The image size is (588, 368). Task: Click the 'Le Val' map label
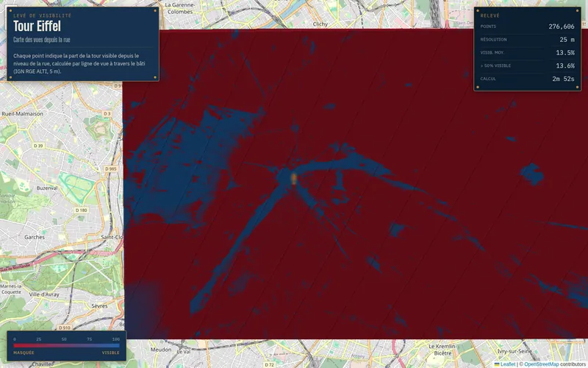(x=184, y=352)
